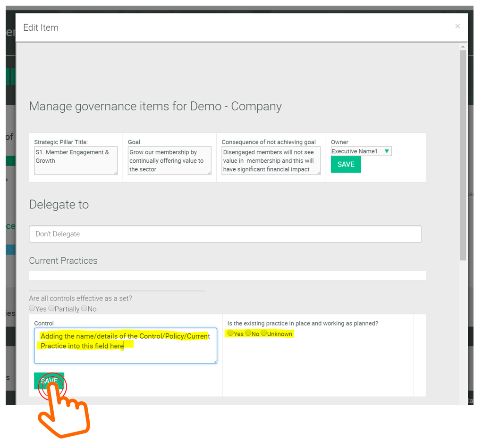Focus the Consequence of not achieving goal field
Viewport: 482px width, 448px height.
point(271,161)
